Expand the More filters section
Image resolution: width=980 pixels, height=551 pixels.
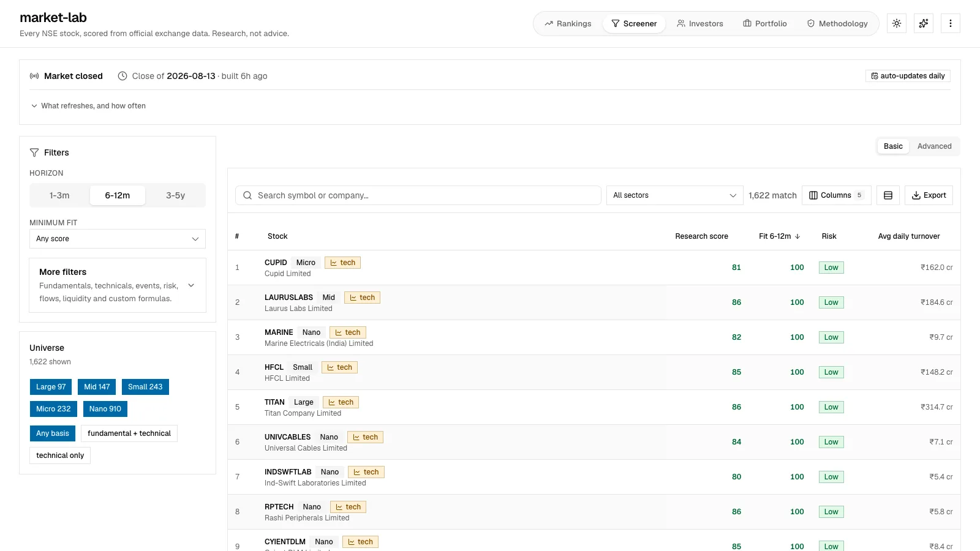pos(118,285)
